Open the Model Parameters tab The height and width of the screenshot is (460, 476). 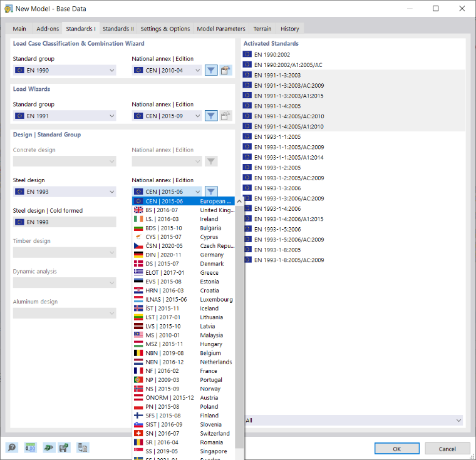tap(221, 29)
